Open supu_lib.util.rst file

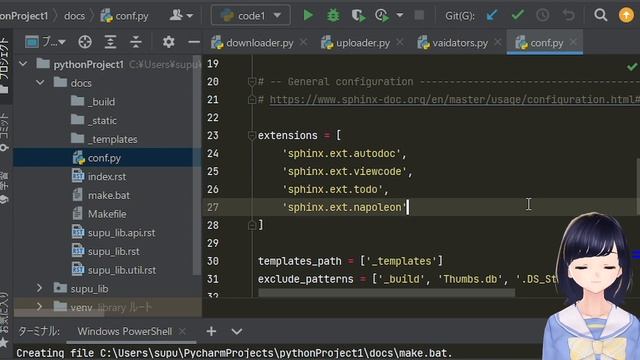point(122,270)
